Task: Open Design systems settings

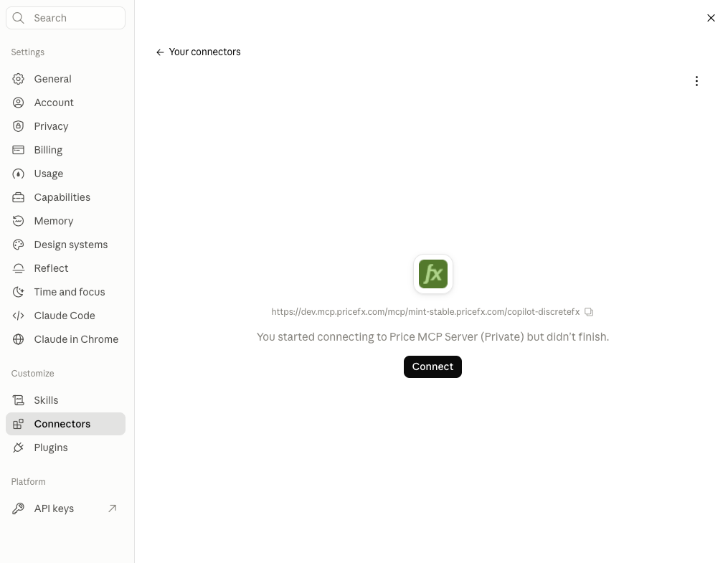Action: tap(65, 245)
